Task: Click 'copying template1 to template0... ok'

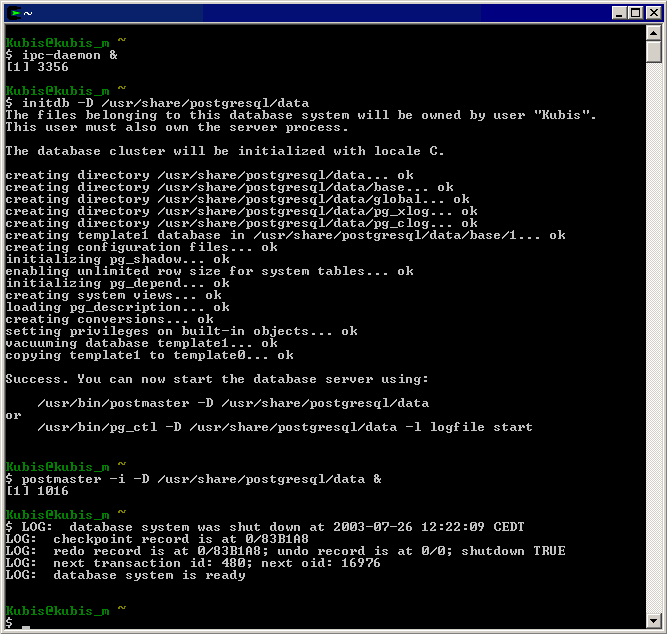Action: click(x=150, y=355)
